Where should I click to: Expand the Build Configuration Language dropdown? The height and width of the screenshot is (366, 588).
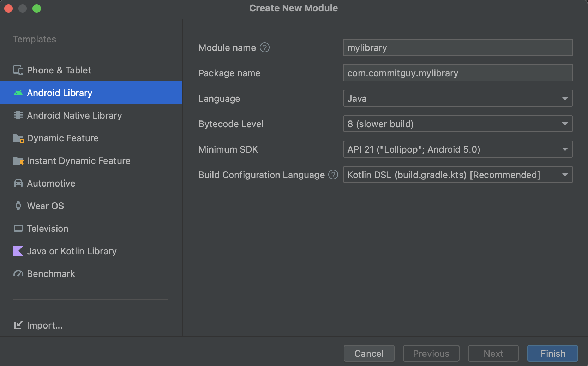[x=565, y=175]
